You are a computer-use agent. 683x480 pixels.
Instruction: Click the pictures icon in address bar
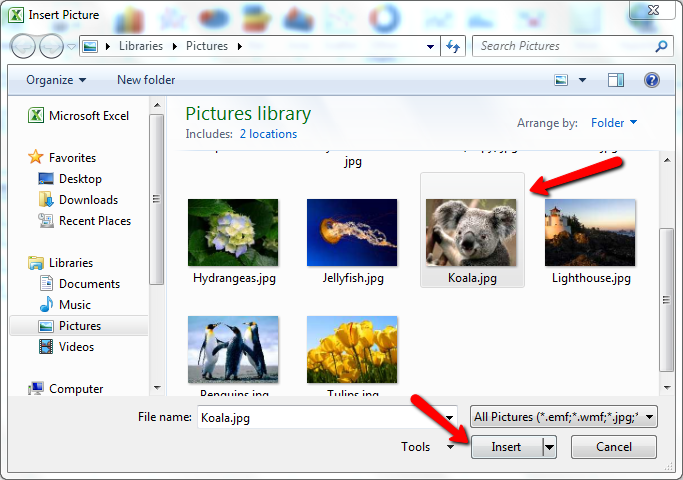(x=90, y=46)
